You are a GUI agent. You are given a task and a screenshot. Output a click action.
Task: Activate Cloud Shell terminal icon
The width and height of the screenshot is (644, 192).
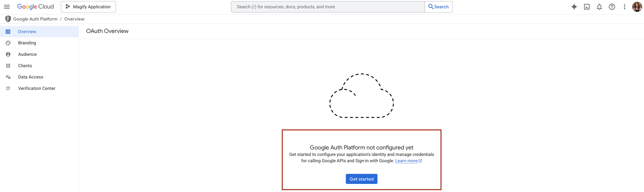(587, 7)
